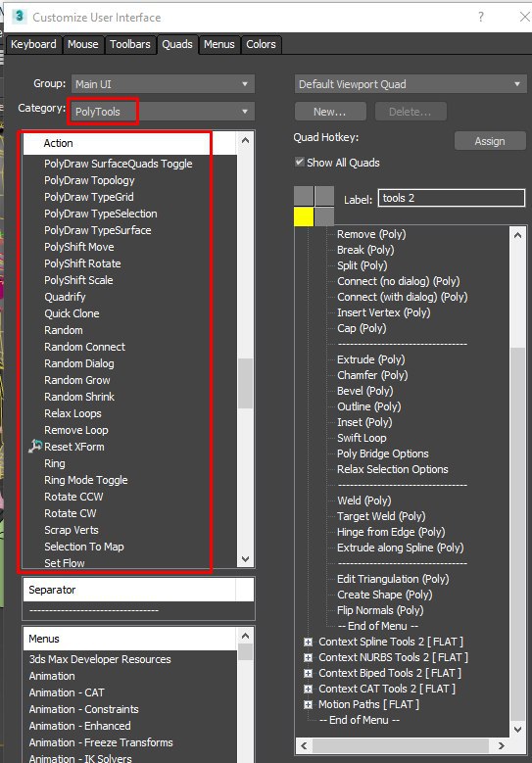The width and height of the screenshot is (532, 763).
Task: Select Animation - CAT menu entry
Action: (67, 692)
